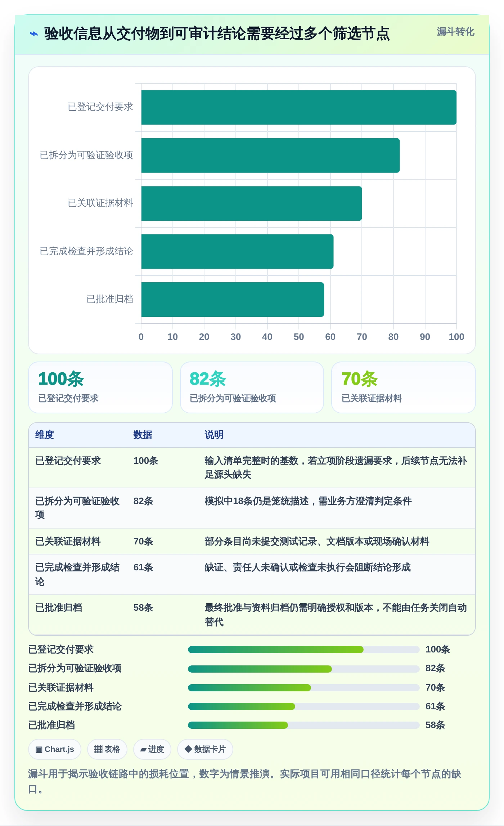Click the 表格 tag chip
The image size is (504, 826).
click(107, 749)
